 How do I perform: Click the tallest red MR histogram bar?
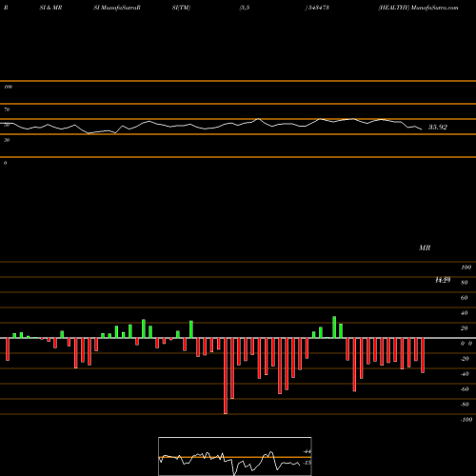[226, 376]
